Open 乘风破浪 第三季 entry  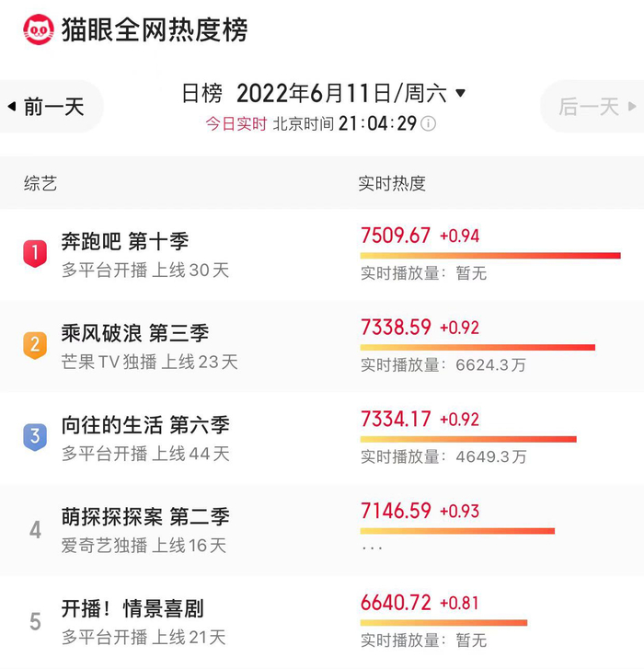point(135,333)
